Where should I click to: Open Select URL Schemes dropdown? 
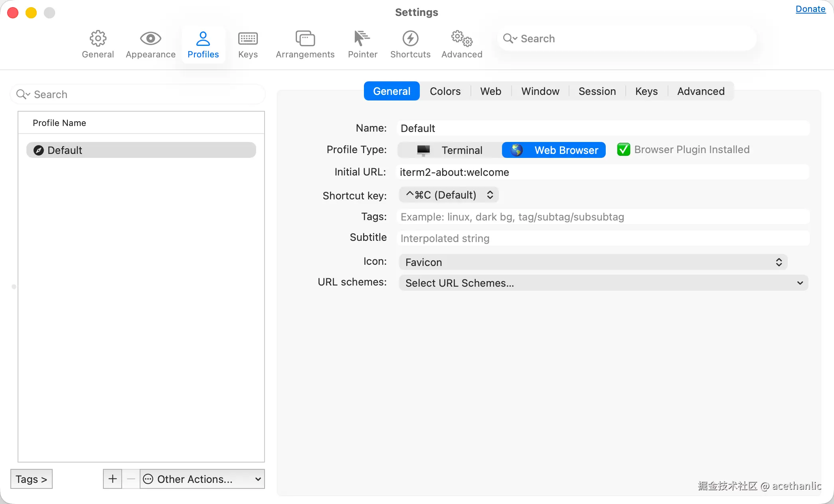(x=603, y=283)
